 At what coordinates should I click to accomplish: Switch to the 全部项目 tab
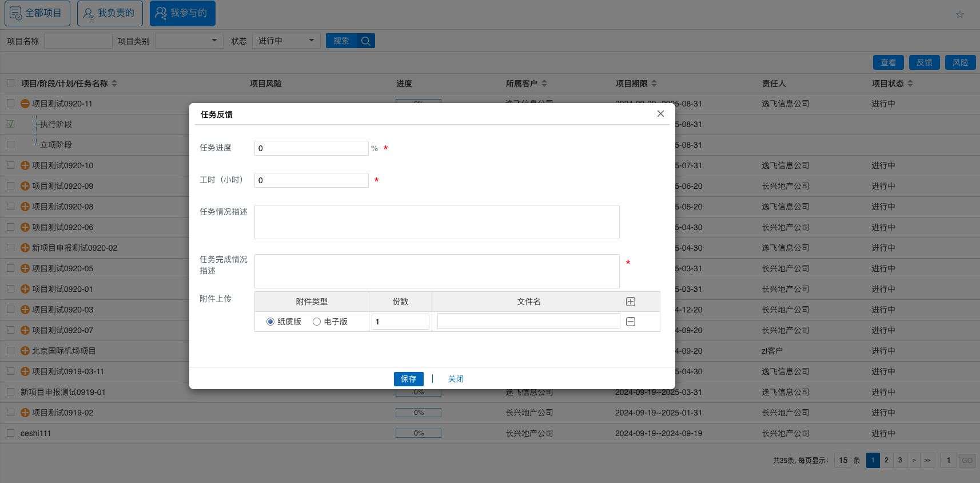coord(37,13)
